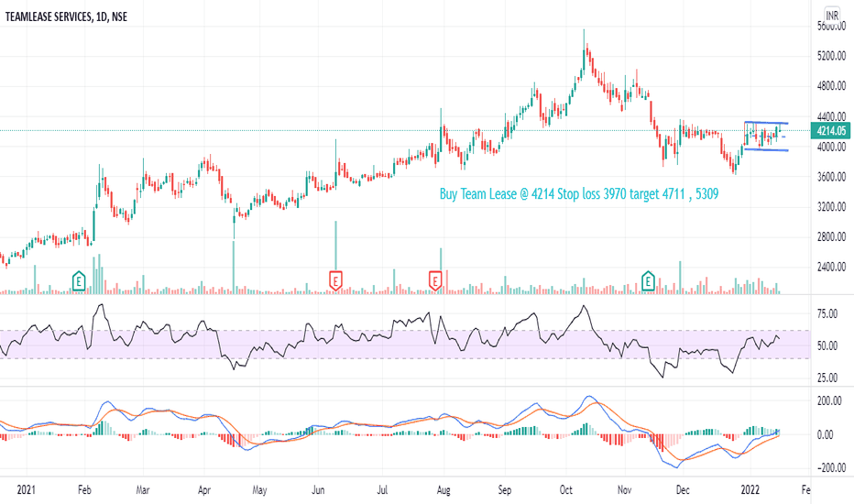854x504 pixels.
Task: Click the TEAMLEASE SERVICES, 1D, NSE title
Action: click(67, 16)
